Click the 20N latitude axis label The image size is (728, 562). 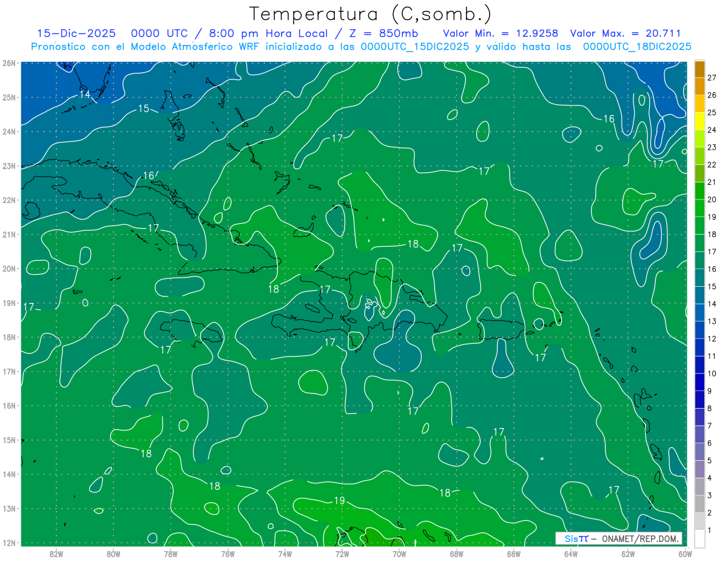click(x=9, y=269)
